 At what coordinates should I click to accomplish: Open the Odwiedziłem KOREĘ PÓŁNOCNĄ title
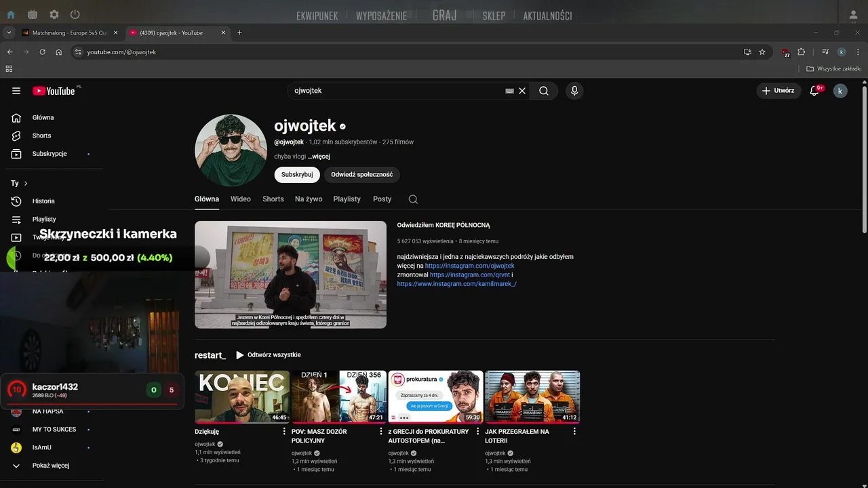tap(443, 225)
